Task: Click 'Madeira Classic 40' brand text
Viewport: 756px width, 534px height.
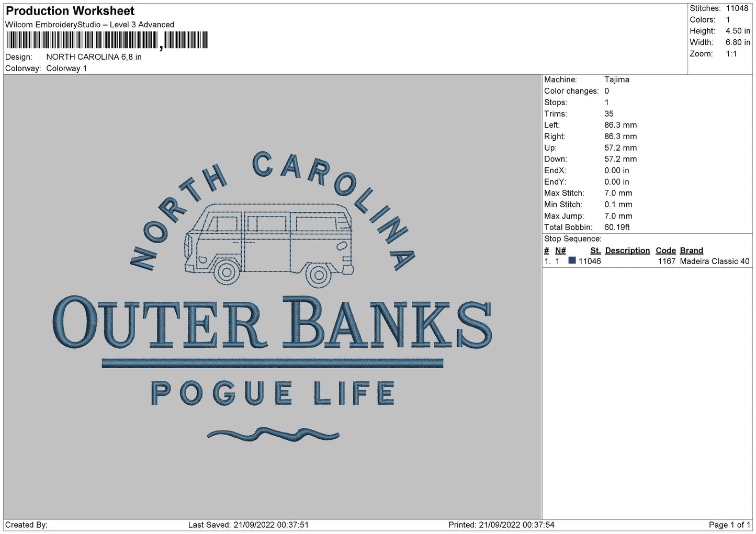Action: point(715,261)
